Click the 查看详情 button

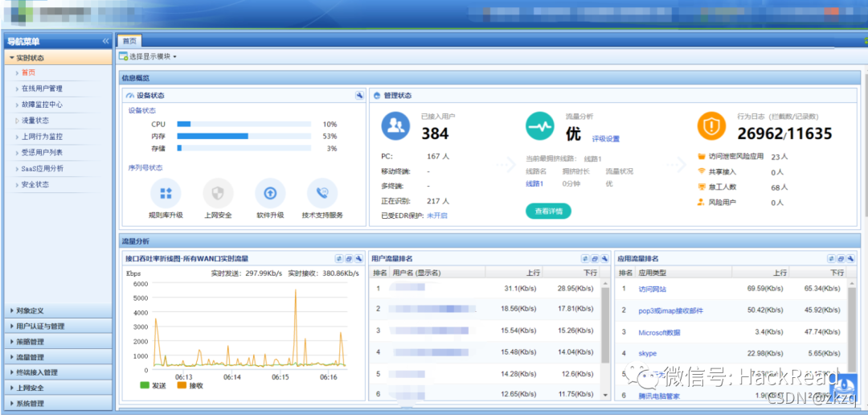548,211
